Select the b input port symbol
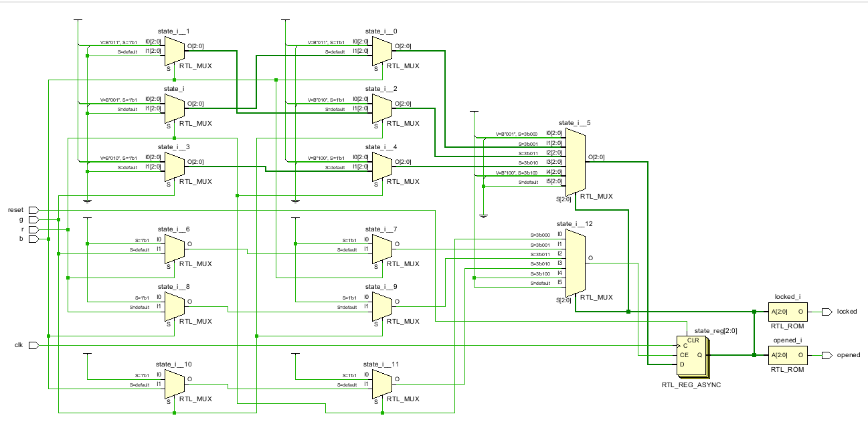This screenshot has width=868, height=428. point(34,239)
